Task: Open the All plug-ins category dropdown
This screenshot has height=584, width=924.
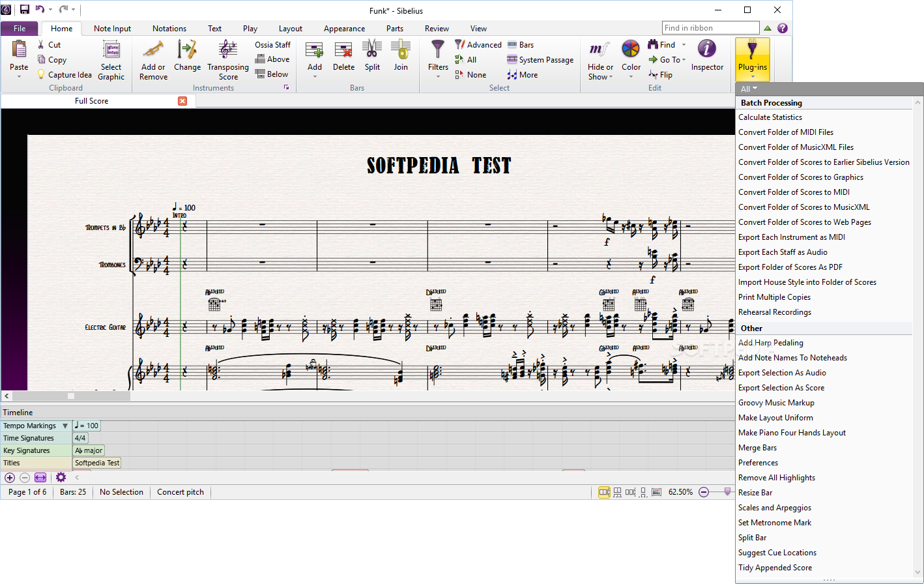Action: 749,89
